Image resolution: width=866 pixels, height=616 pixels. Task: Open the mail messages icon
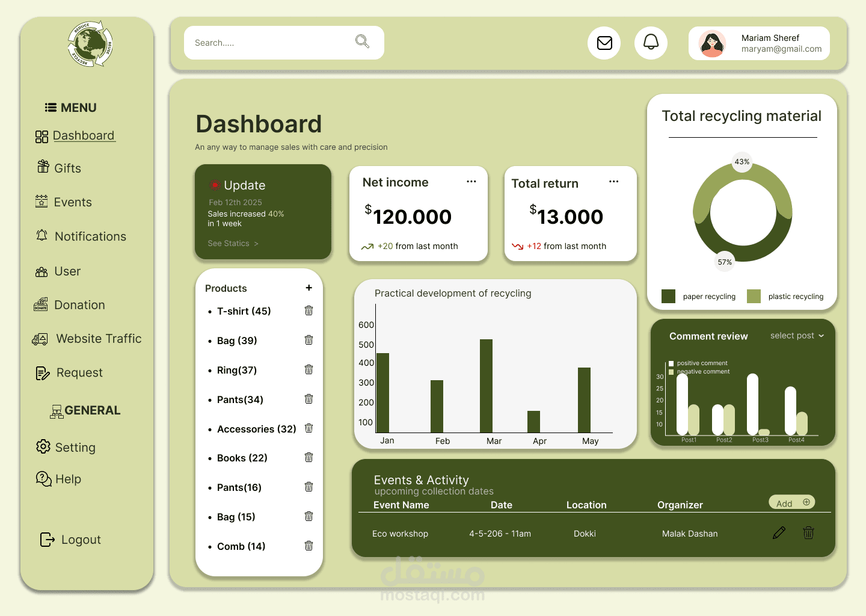[604, 43]
